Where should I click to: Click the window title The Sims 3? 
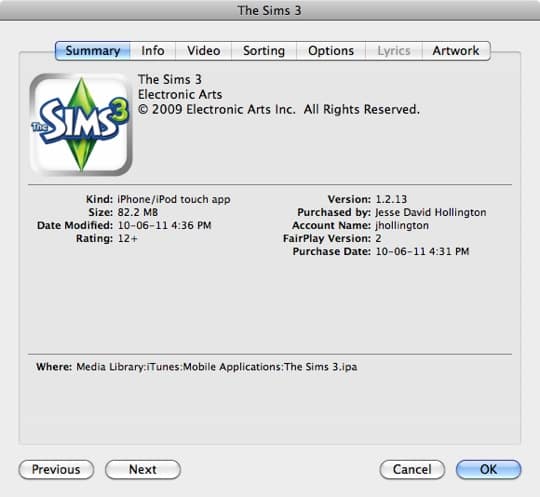click(270, 10)
